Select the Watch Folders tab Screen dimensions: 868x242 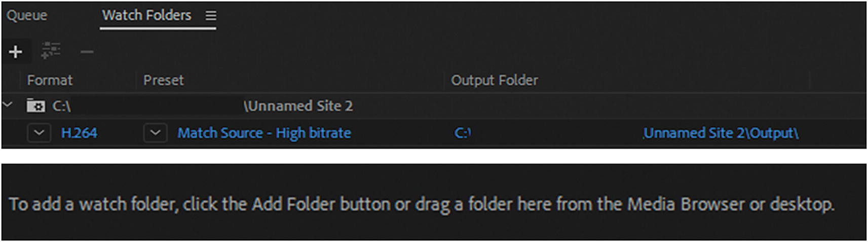(x=146, y=15)
